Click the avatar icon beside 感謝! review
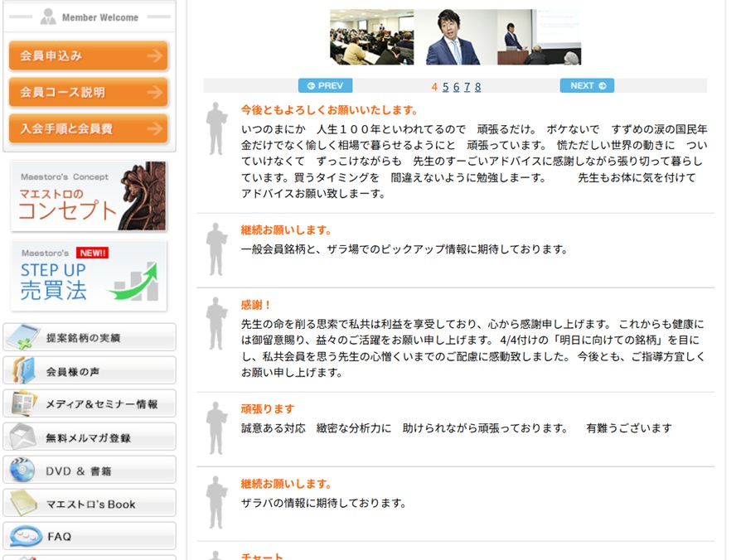This screenshot has width=741, height=560. point(216,324)
